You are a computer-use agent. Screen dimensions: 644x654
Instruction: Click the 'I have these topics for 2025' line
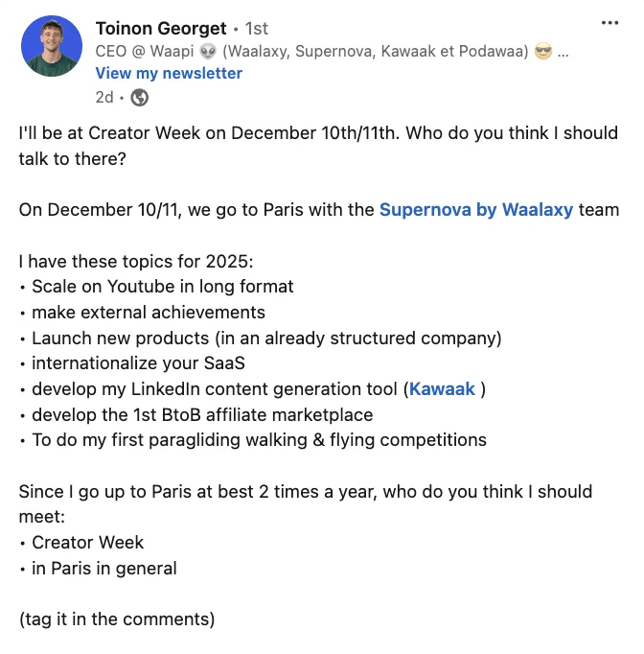[x=136, y=262]
